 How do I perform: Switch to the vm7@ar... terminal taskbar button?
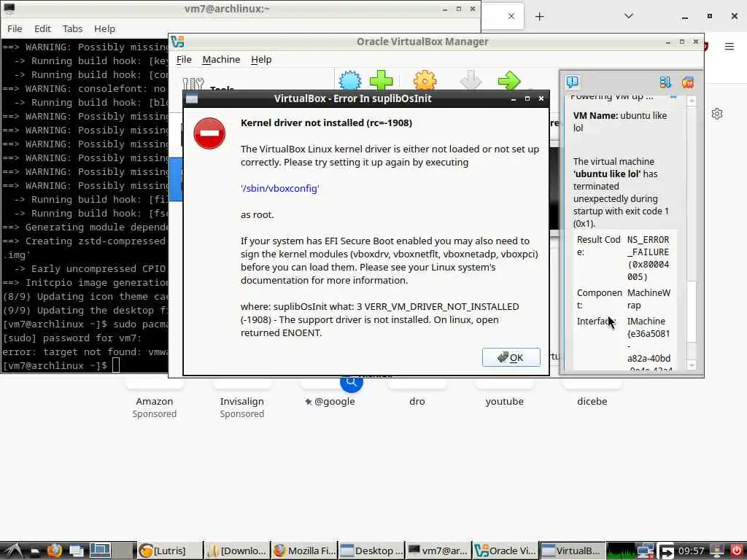tap(438, 551)
